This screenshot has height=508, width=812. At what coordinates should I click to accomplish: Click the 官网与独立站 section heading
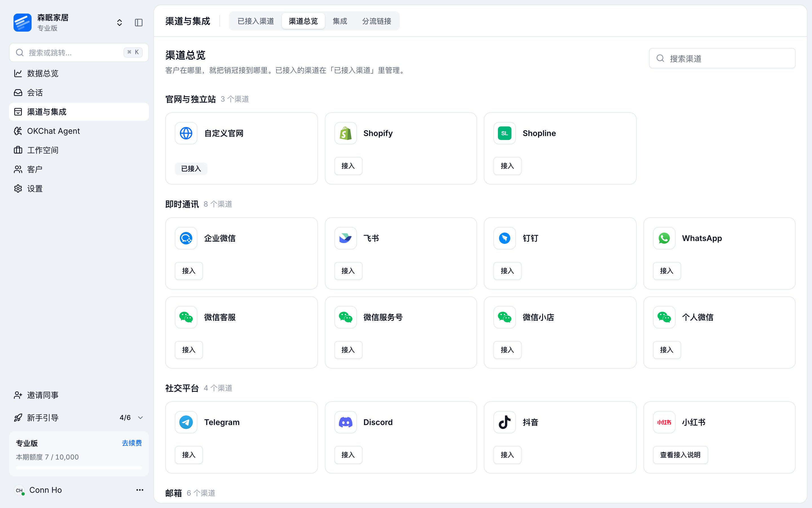[x=191, y=99]
